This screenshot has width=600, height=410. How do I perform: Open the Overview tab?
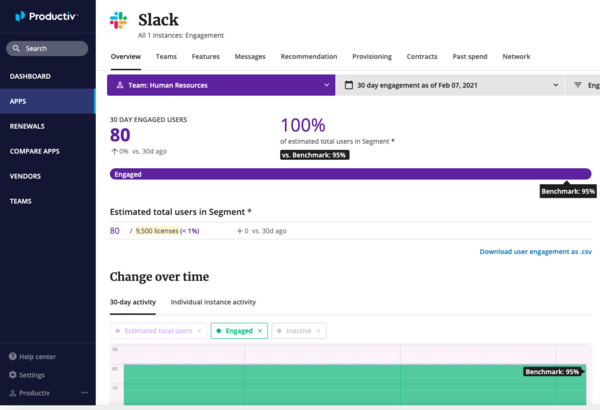[x=126, y=57]
